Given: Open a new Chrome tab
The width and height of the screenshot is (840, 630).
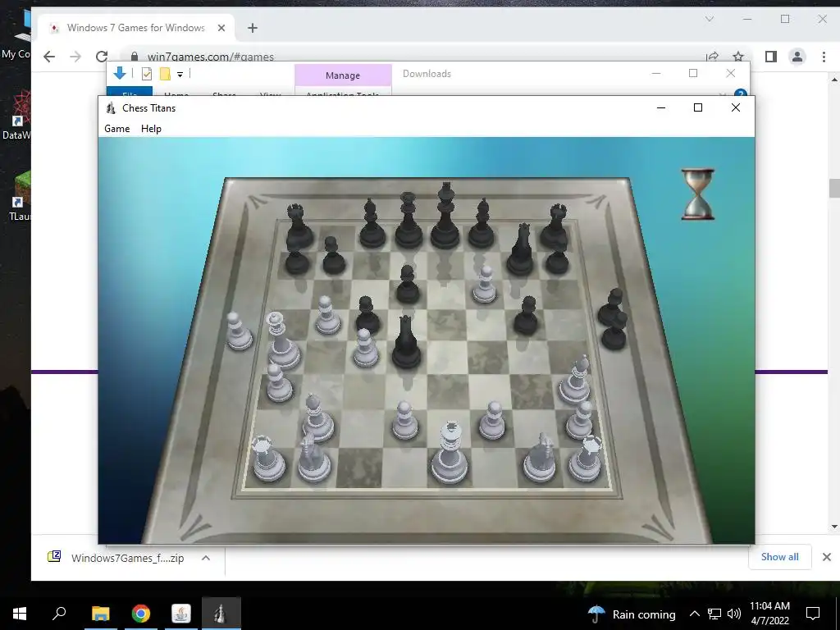Looking at the screenshot, I should click(253, 28).
